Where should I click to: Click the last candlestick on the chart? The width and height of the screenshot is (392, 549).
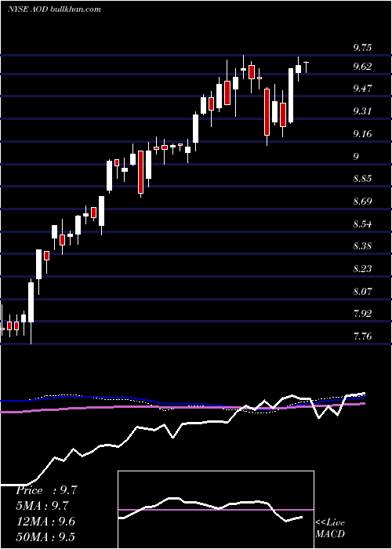pyautogui.click(x=307, y=67)
